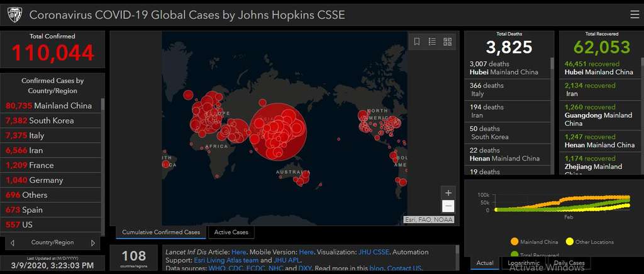Select Italy with 7,375 confirmed cases
This screenshot has width=644, height=274.
coord(50,135)
